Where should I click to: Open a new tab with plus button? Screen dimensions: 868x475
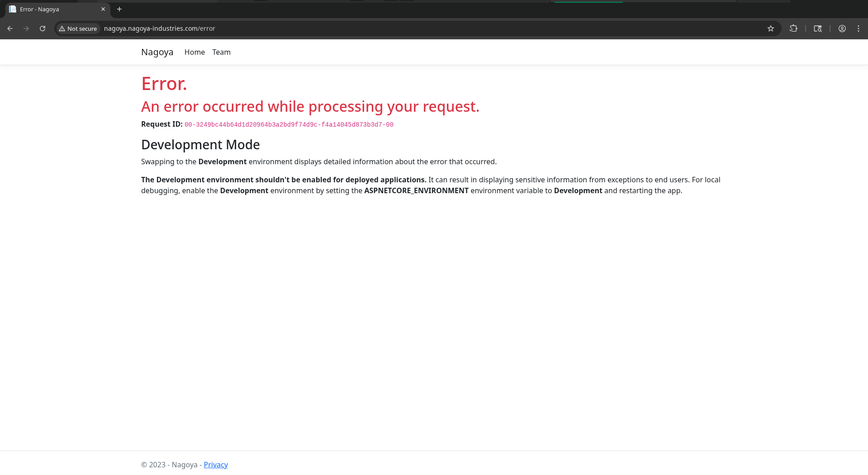pos(119,9)
